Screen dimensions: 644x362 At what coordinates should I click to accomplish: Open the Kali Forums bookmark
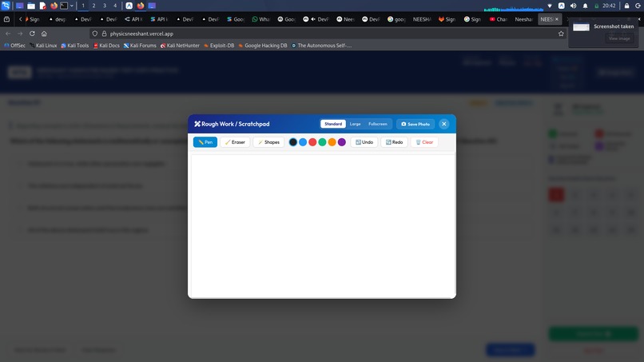pos(140,46)
